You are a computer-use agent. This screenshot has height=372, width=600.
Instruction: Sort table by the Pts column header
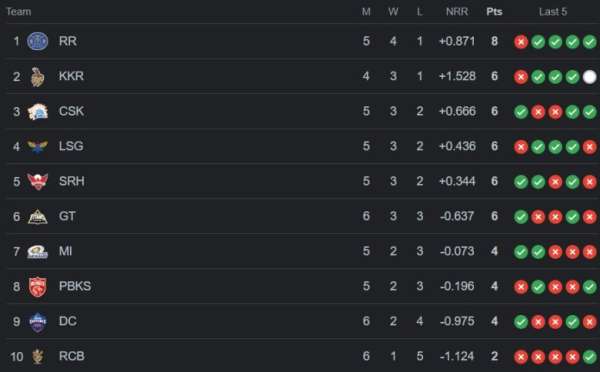click(494, 12)
